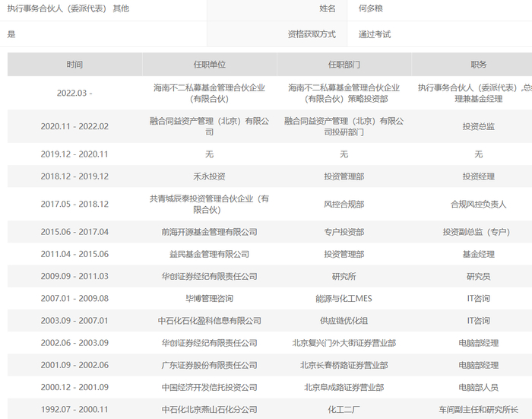Click employer 益民基金管理有限公司

tap(209, 254)
